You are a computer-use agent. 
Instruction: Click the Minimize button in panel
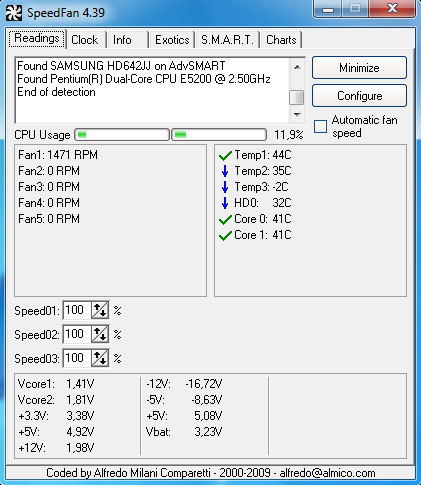coord(359,68)
